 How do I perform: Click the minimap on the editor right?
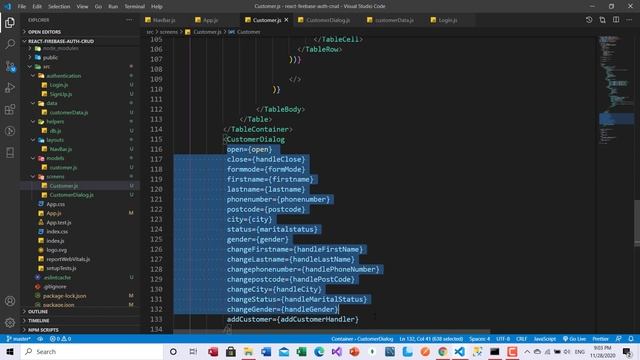tap(616, 90)
